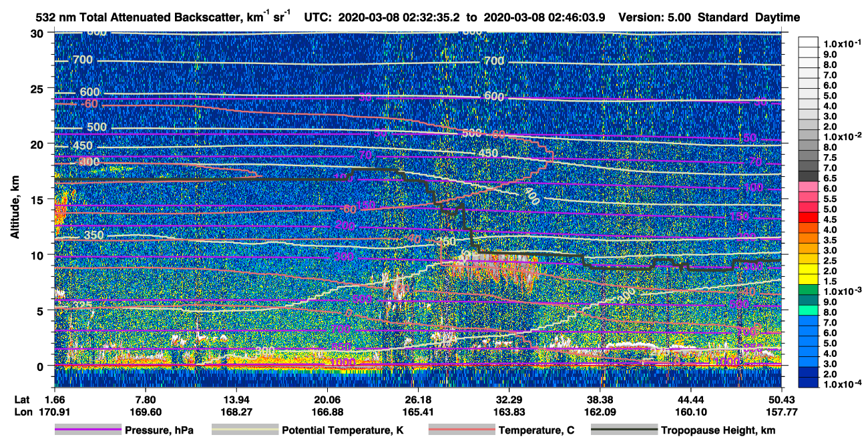Click the 'Altitude, km' axis label
This screenshot has height=445, width=868.
[x=15, y=208]
